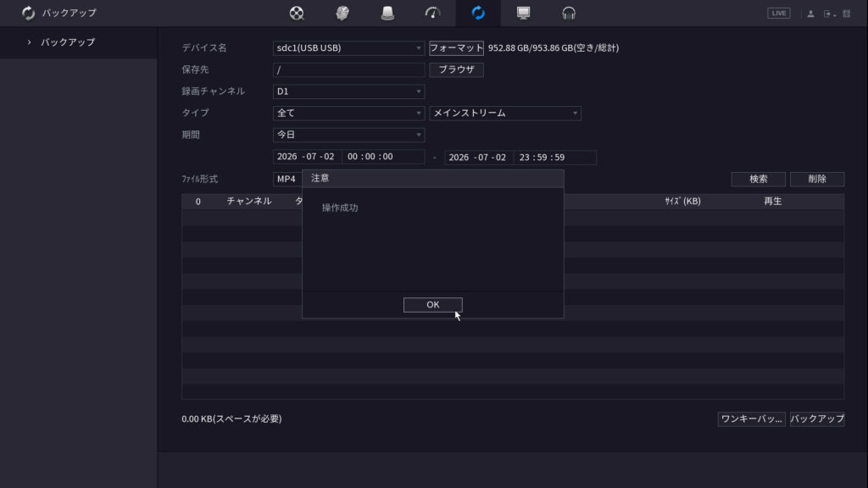The width and height of the screenshot is (868, 488).
Task: Click the 952.88 GB/953.86 GB capacity text
Action: (553, 48)
